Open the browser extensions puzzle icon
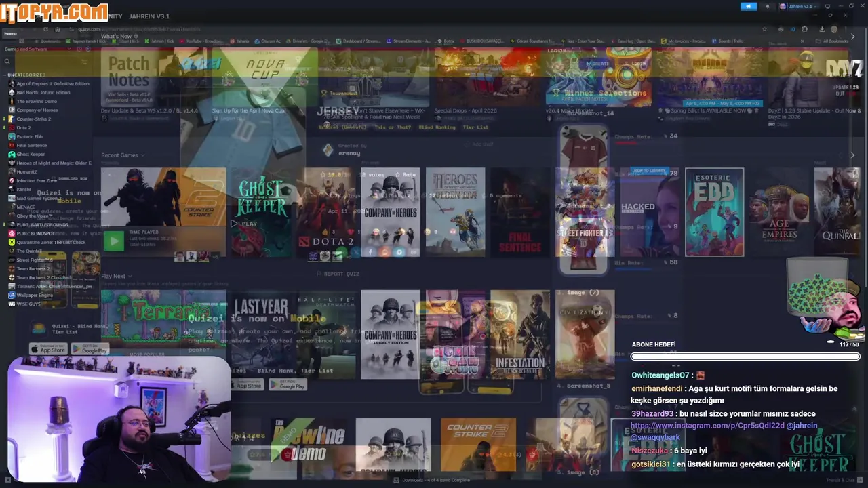The image size is (868, 488). pos(804,29)
